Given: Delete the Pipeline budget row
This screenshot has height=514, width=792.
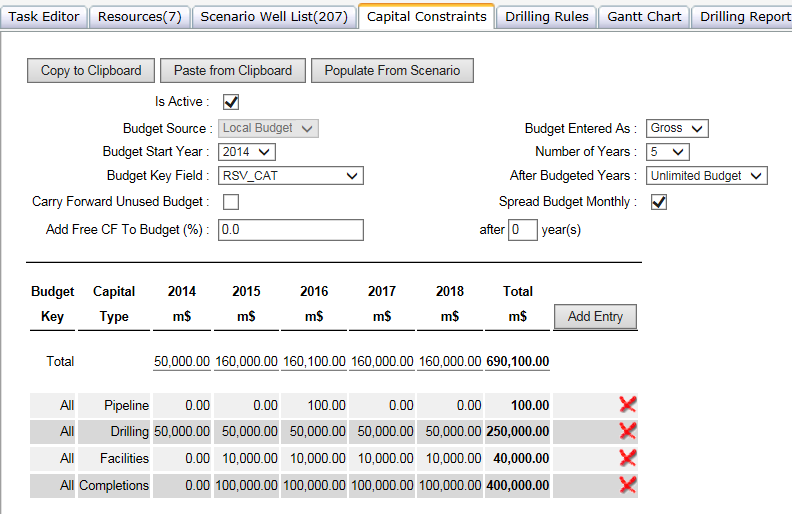Looking at the screenshot, I should (x=628, y=405).
